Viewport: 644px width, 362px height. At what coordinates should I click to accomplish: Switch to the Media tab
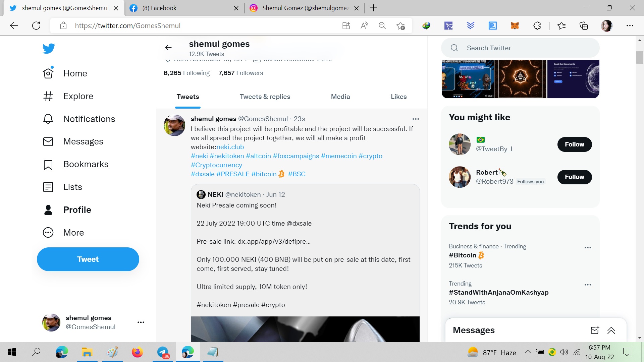(340, 97)
